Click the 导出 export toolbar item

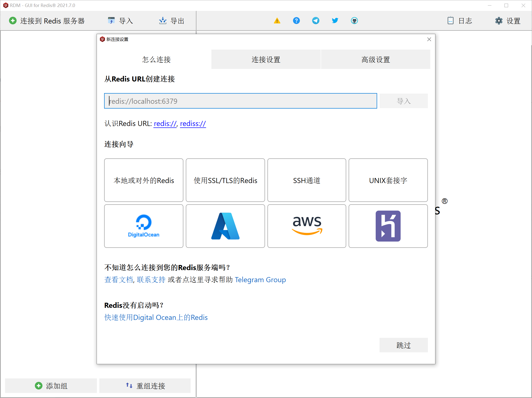pyautogui.click(x=172, y=21)
